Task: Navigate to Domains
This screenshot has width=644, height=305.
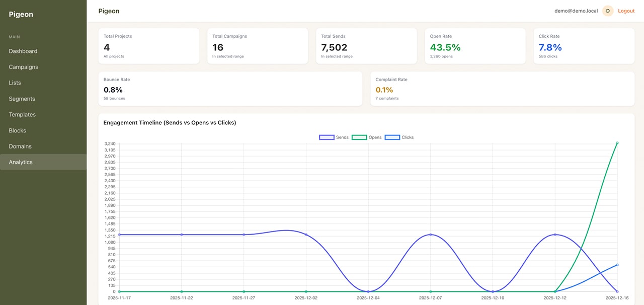Action: click(x=20, y=146)
